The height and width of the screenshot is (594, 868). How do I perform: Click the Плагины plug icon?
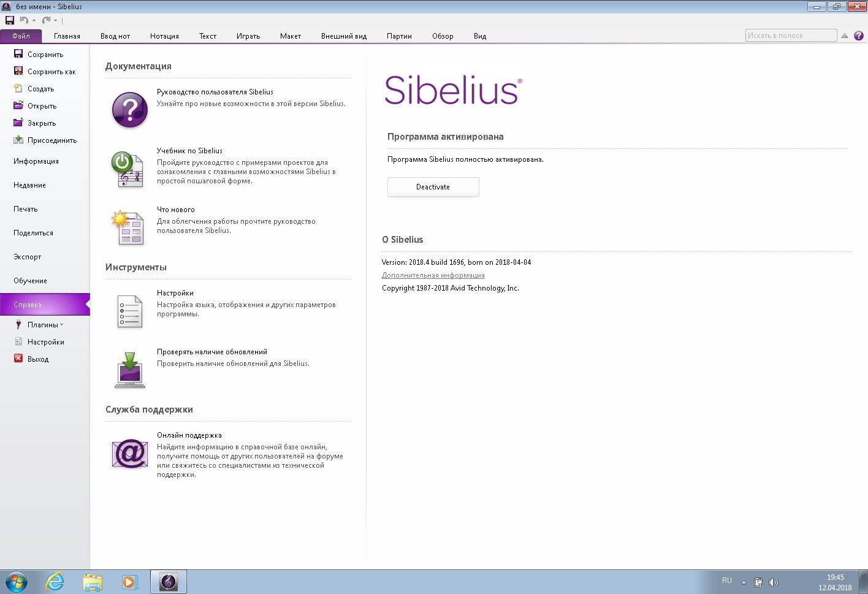(x=18, y=324)
